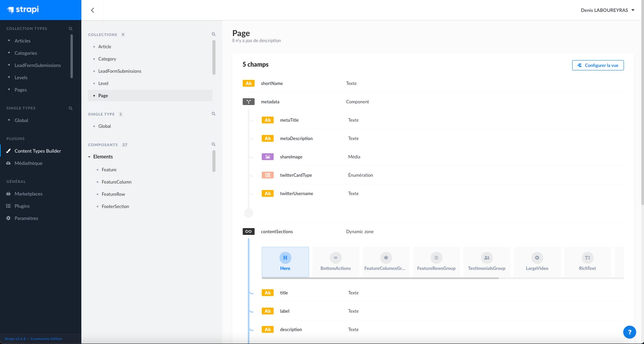
Task: Click the title field under Hero
Action: (x=442, y=293)
